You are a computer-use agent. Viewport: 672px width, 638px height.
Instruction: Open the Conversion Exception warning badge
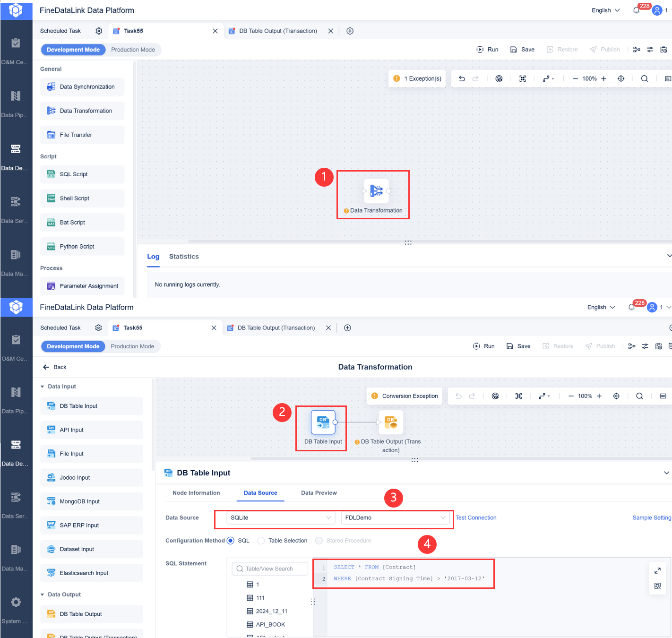pyautogui.click(x=405, y=396)
